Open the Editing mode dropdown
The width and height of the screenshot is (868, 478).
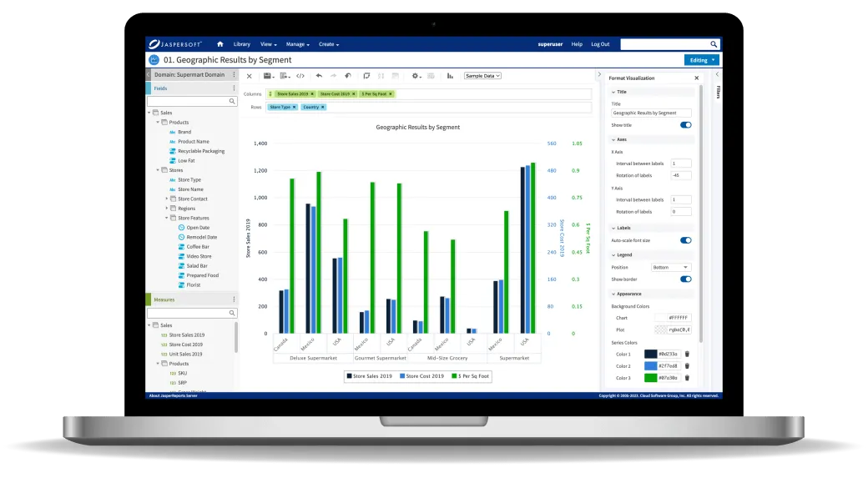(x=701, y=60)
